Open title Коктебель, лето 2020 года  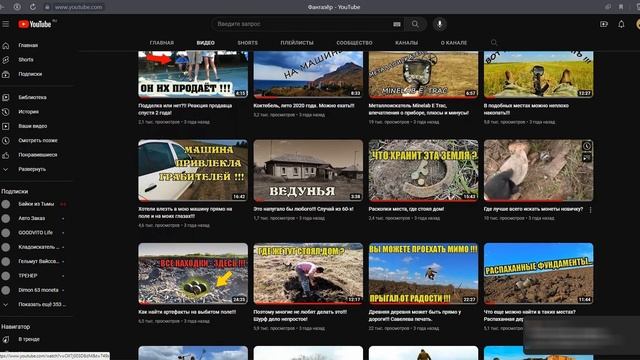coord(304,106)
